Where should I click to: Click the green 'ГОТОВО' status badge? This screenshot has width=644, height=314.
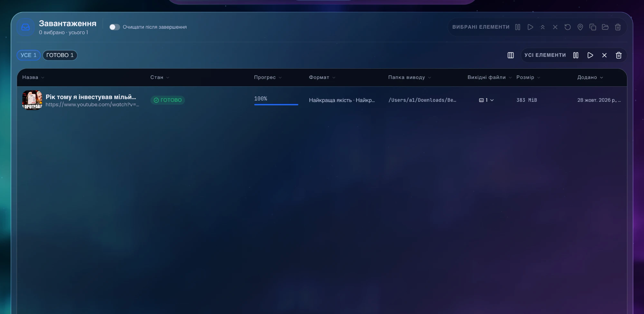point(167,100)
